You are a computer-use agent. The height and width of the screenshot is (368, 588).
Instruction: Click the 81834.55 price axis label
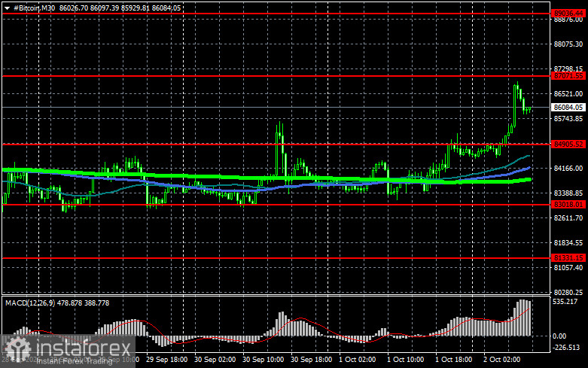(568, 243)
